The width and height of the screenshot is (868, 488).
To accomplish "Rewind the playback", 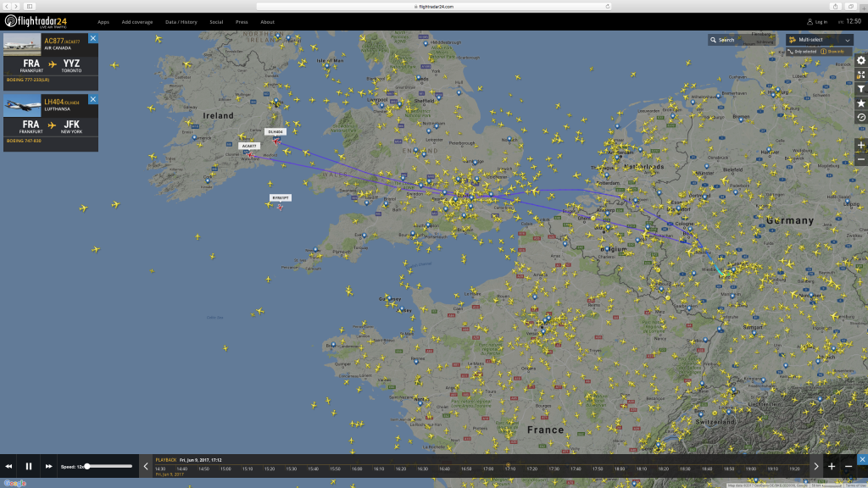I will (8, 467).
